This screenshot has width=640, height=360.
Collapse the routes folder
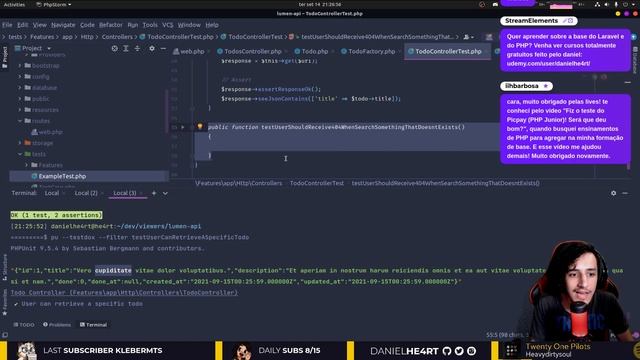(x=20, y=121)
